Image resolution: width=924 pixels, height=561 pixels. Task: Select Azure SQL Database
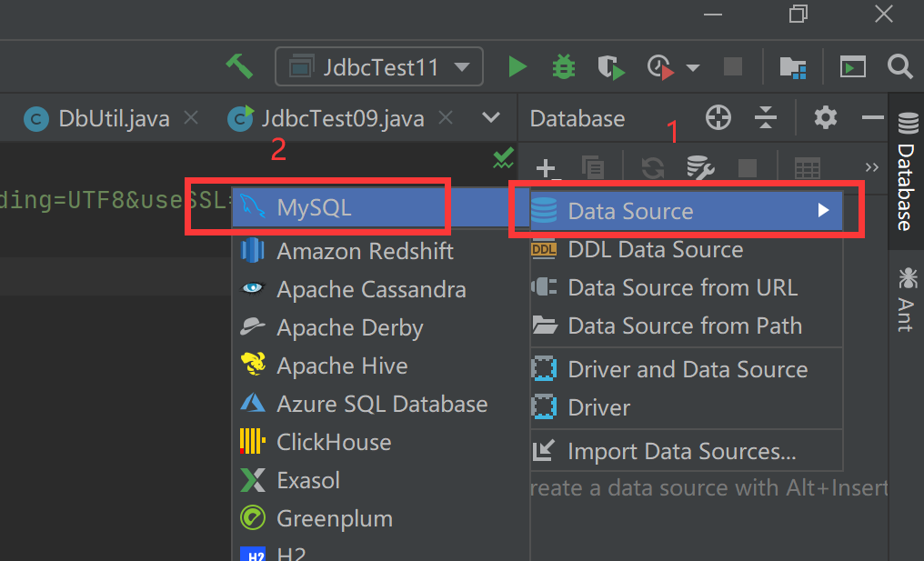coord(380,405)
